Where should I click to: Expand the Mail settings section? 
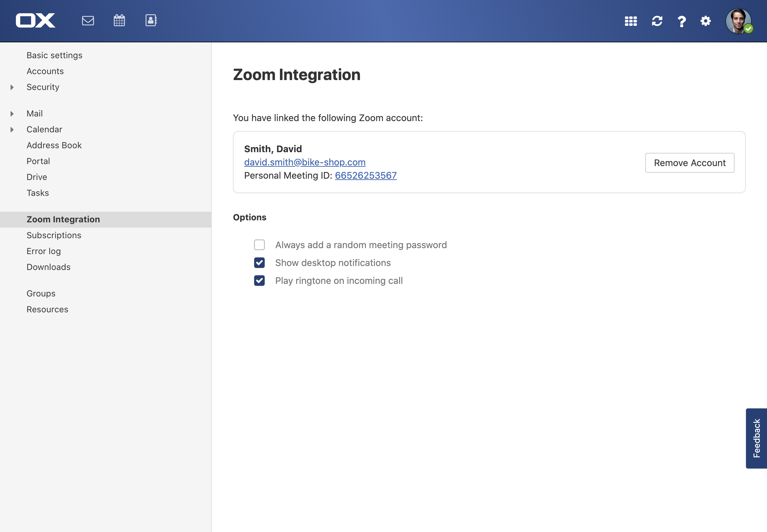pos(12,114)
